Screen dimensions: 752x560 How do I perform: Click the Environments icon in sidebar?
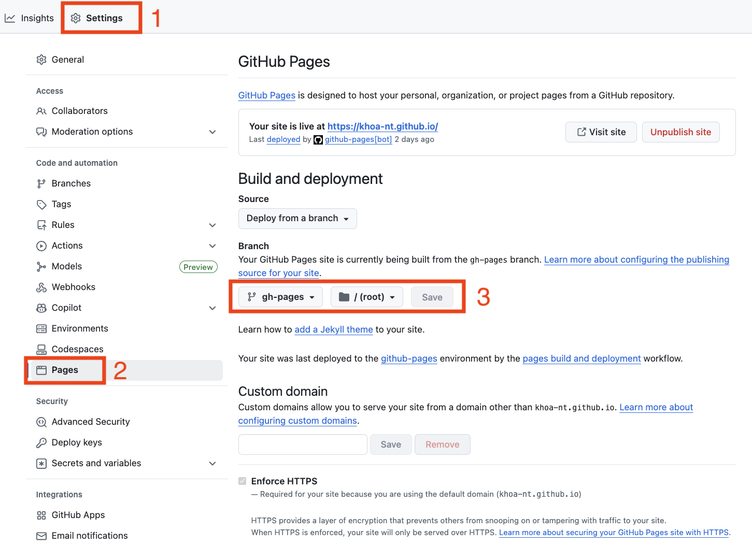point(41,328)
